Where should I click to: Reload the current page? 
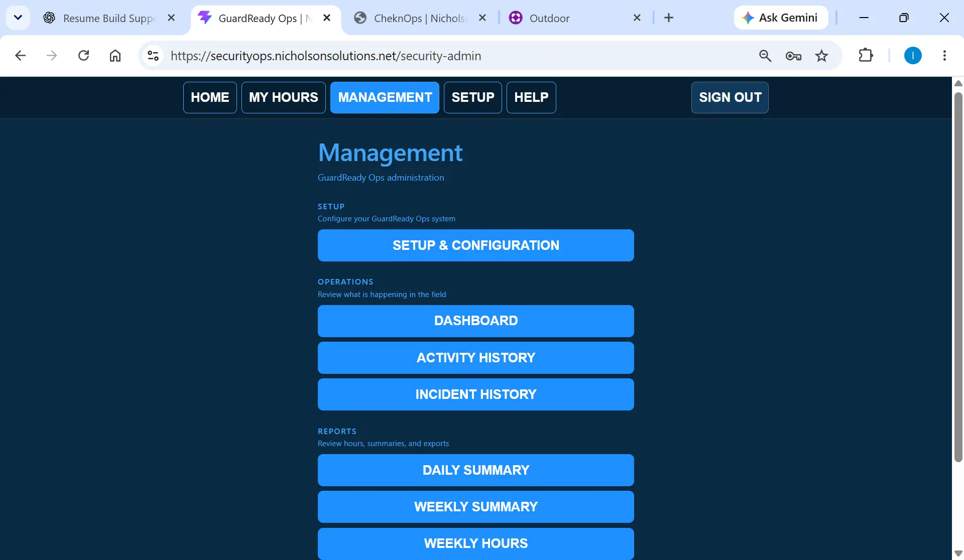83,56
